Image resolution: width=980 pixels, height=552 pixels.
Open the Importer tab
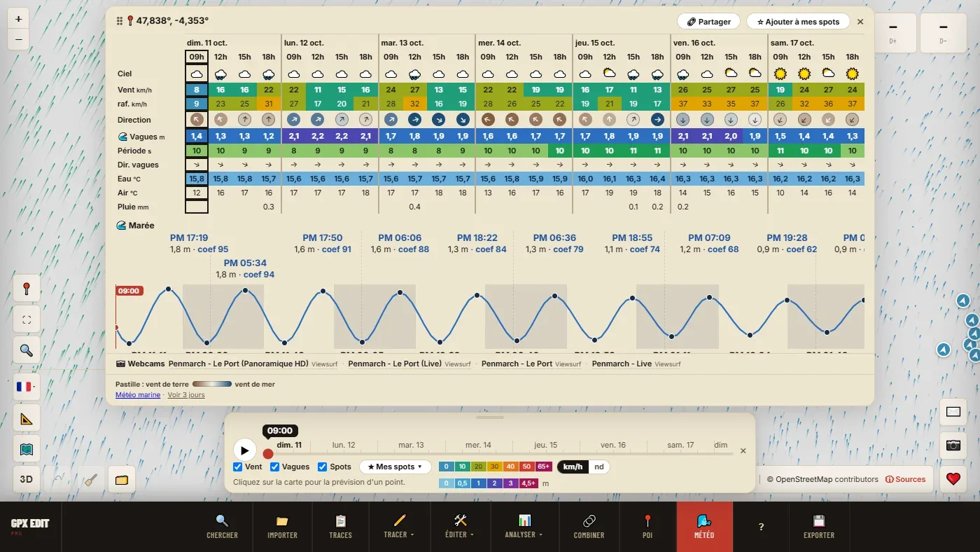(x=282, y=527)
